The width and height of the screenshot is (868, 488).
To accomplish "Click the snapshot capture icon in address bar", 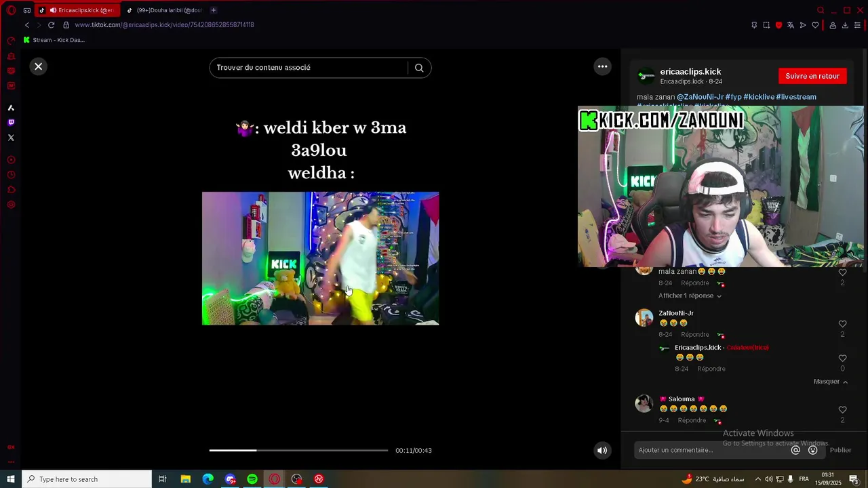I will click(x=766, y=25).
